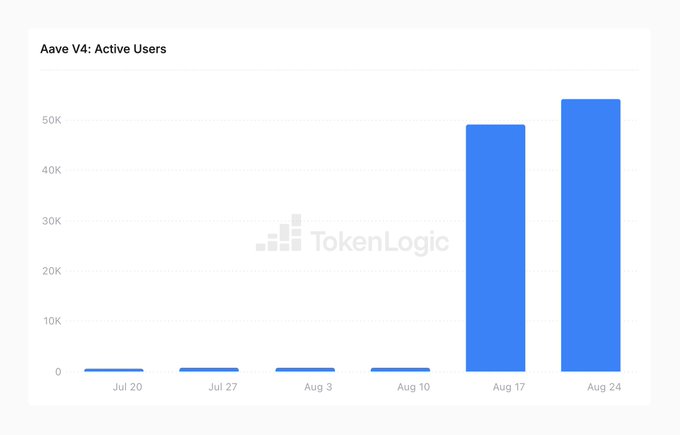The width and height of the screenshot is (680, 435).
Task: Click the 40K y-axis label
Action: pos(52,170)
